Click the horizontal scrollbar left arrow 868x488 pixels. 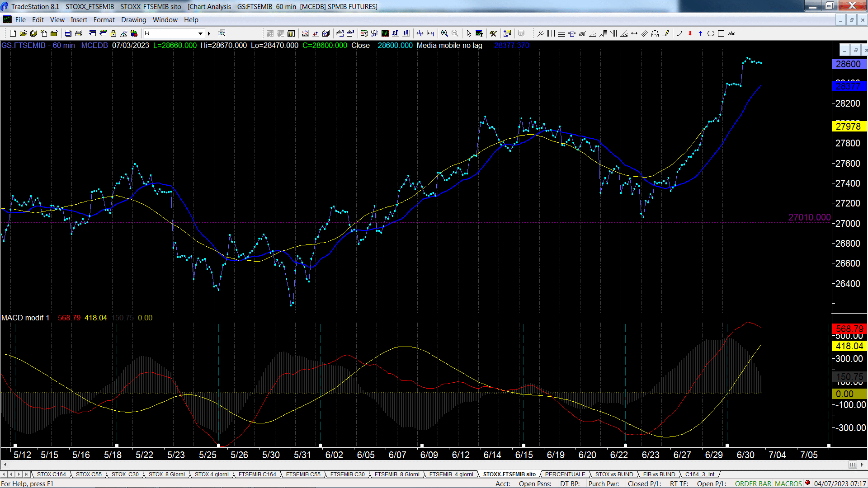click(5, 465)
